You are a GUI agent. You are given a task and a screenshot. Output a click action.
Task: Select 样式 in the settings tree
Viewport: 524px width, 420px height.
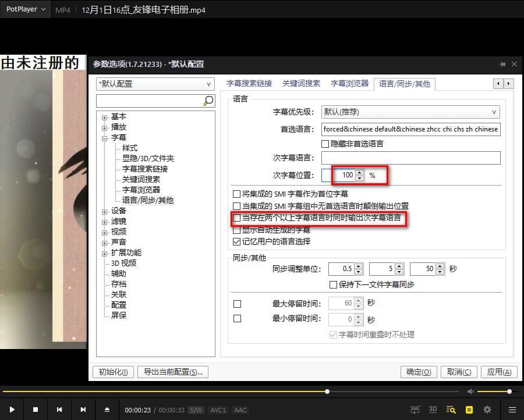[x=130, y=148]
